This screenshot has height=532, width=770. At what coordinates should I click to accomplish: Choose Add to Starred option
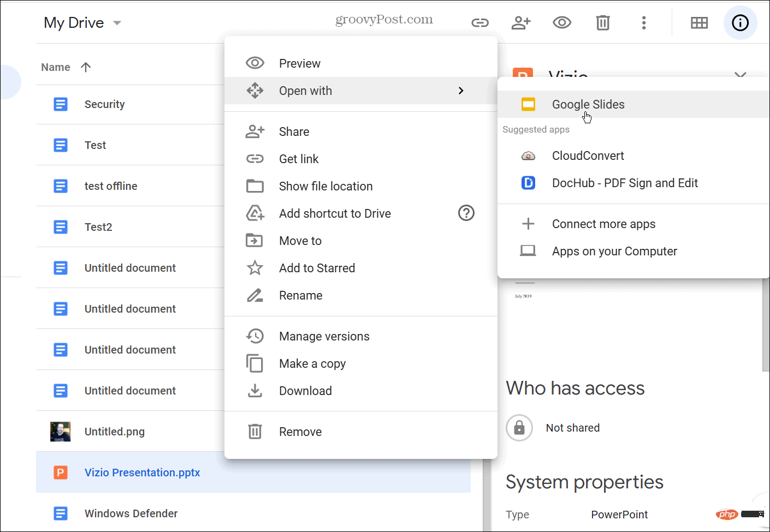[x=361, y=268]
